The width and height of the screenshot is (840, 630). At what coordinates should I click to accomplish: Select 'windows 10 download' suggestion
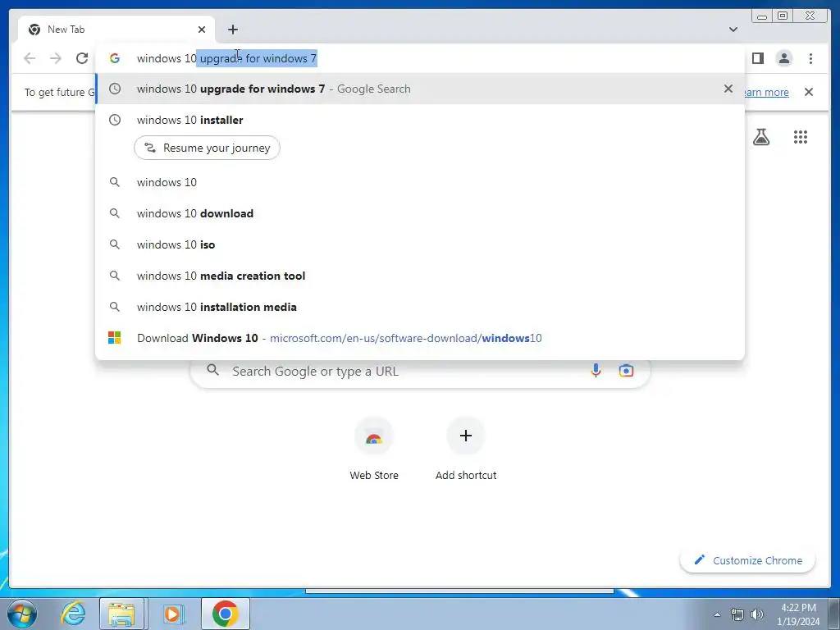(419, 213)
